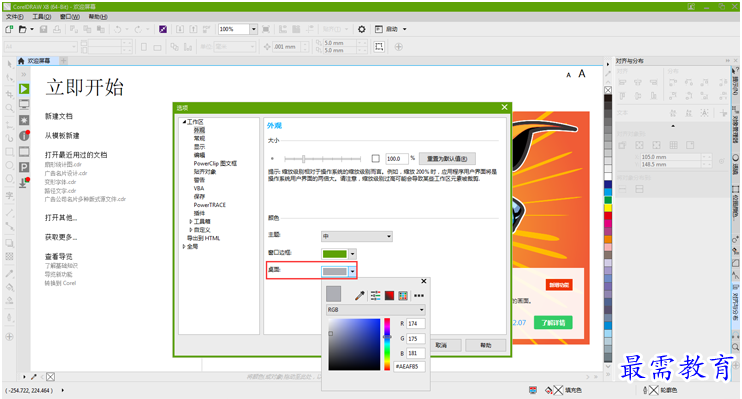Open the 窗口 menu
742x399 pixels.
pyautogui.click(x=70, y=17)
